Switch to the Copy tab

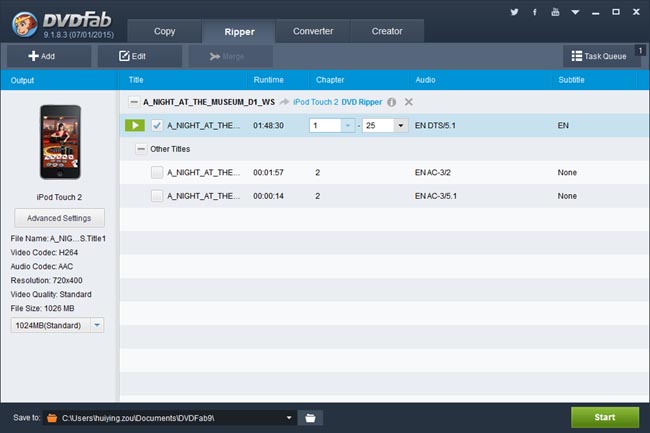(165, 31)
